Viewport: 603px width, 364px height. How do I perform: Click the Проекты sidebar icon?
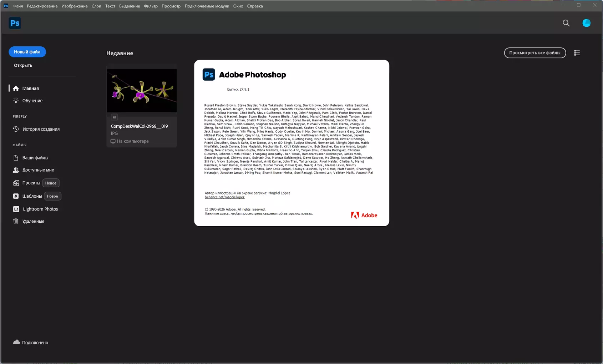click(16, 183)
